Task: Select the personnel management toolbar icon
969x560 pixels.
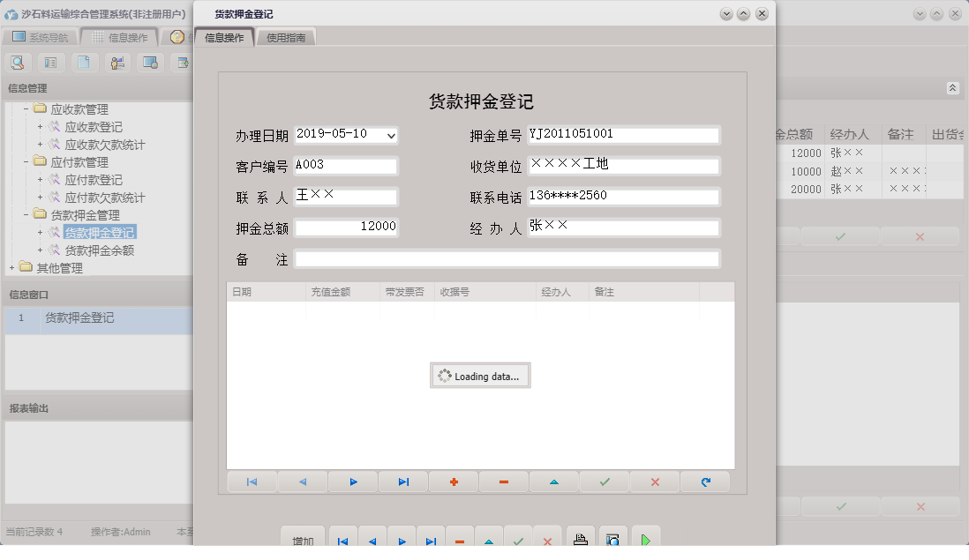Action: 116,62
